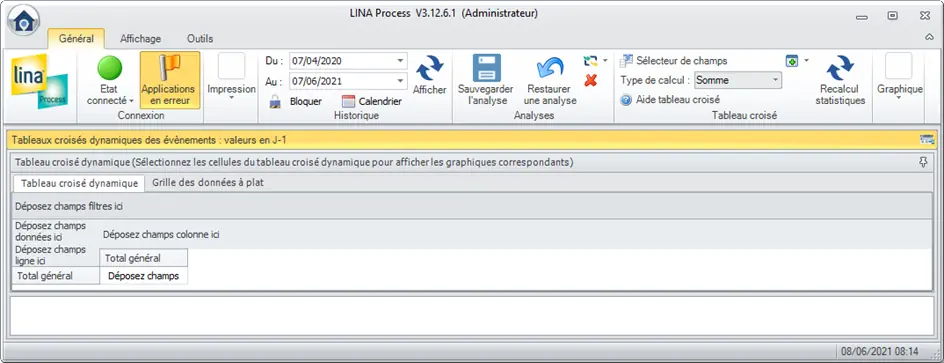This screenshot has width=944, height=363.
Task: Click the red X delete analysis icon
Action: point(591,80)
